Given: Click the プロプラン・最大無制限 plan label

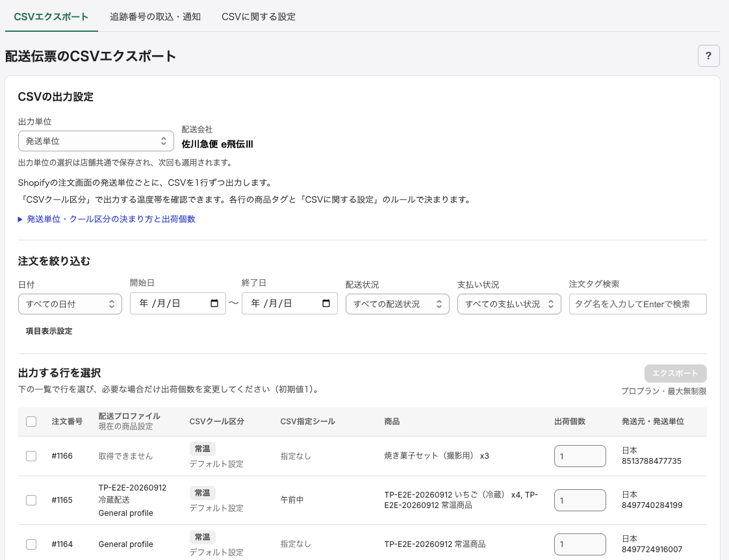Looking at the screenshot, I should click(x=663, y=391).
